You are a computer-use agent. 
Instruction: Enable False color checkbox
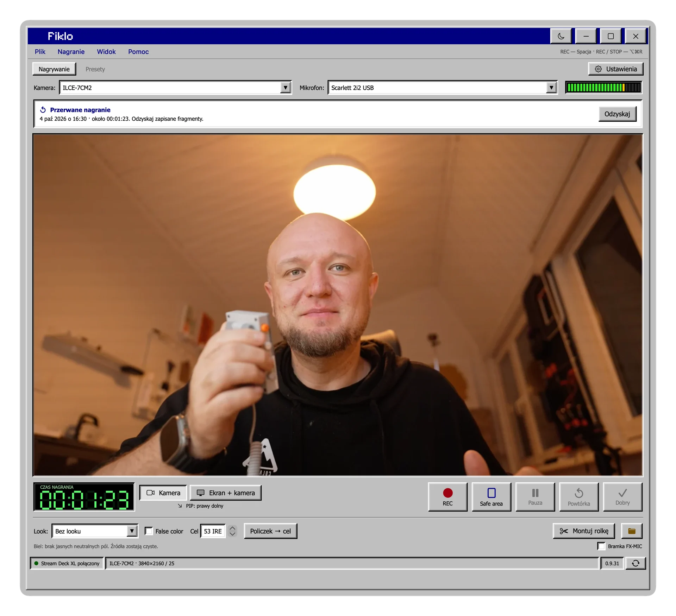[x=149, y=531]
